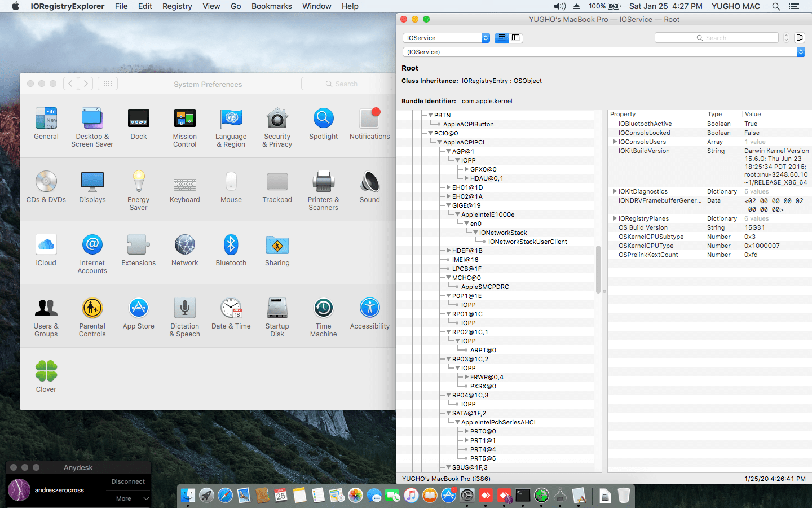Open Notifications preferences

pos(370,124)
